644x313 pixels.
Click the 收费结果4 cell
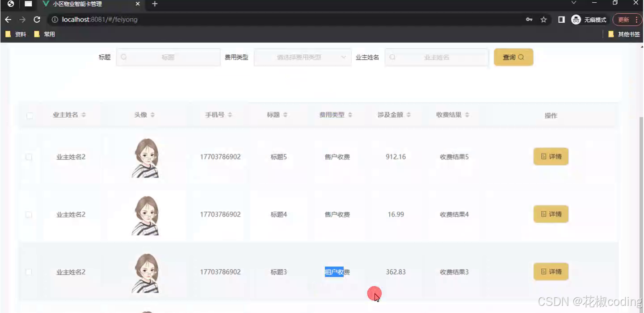coord(454,214)
